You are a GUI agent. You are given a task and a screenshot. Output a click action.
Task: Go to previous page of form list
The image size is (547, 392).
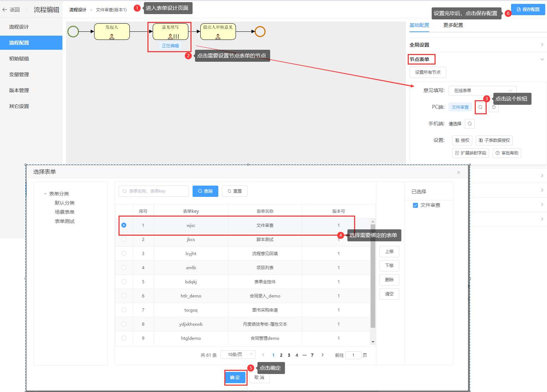click(x=263, y=355)
